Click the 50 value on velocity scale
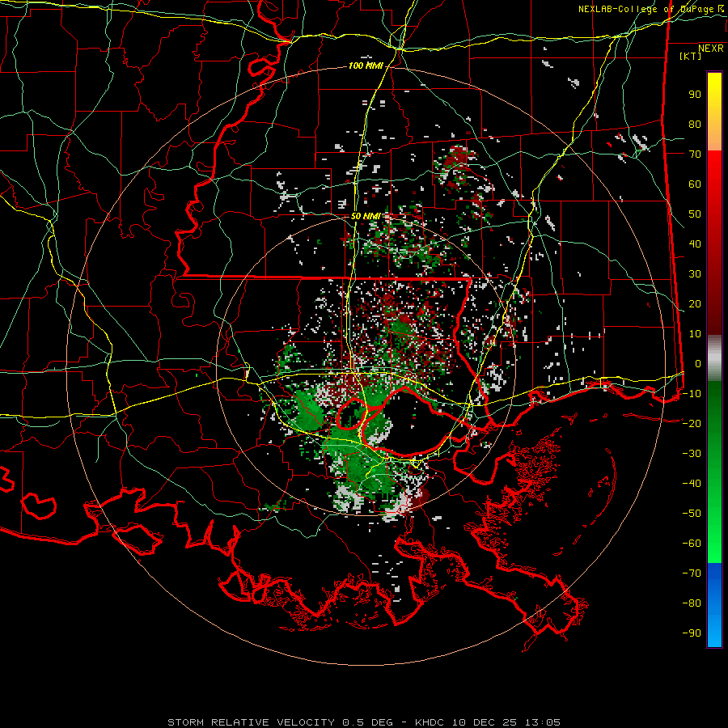The image size is (728, 728). pos(695,214)
